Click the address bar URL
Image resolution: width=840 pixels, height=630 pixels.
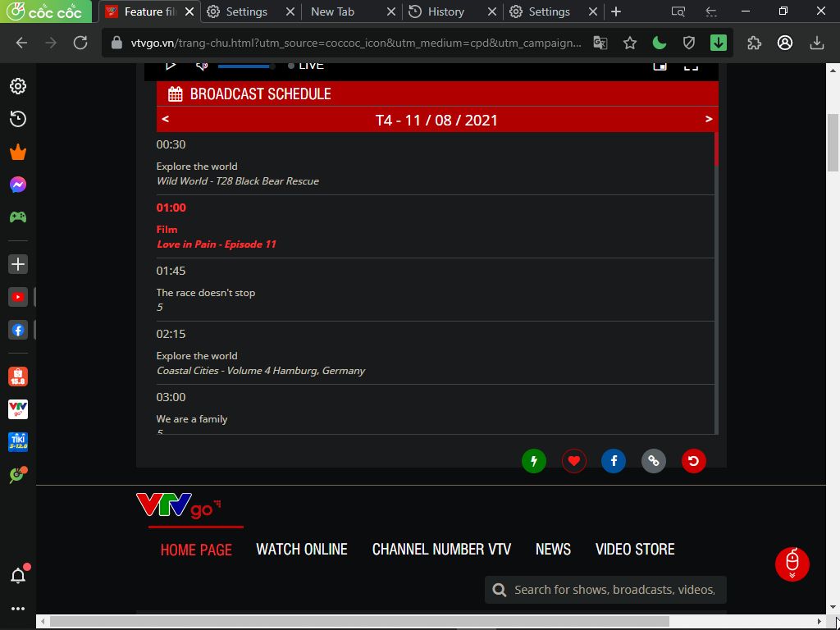pyautogui.click(x=356, y=43)
